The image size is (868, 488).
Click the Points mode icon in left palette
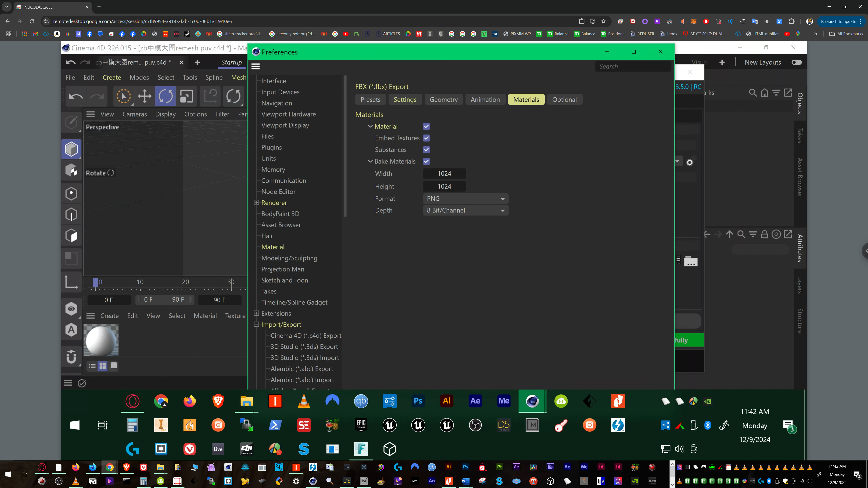click(71, 193)
